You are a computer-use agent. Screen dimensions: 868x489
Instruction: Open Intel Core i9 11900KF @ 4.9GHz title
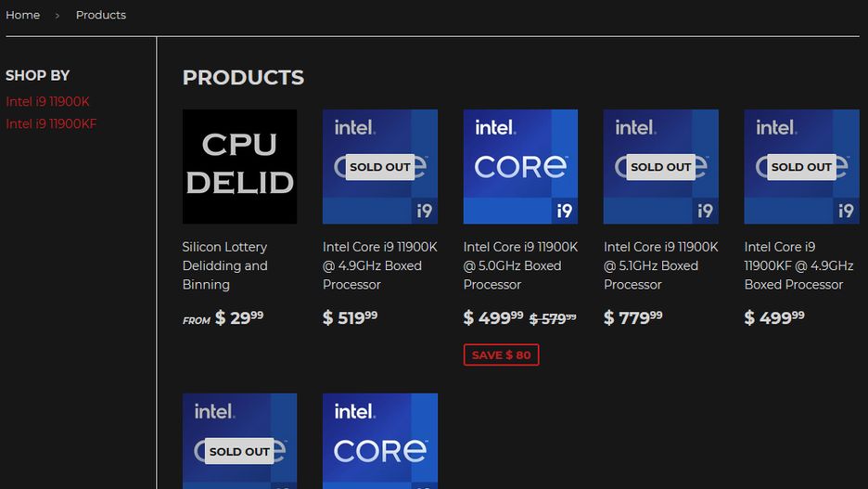point(798,265)
